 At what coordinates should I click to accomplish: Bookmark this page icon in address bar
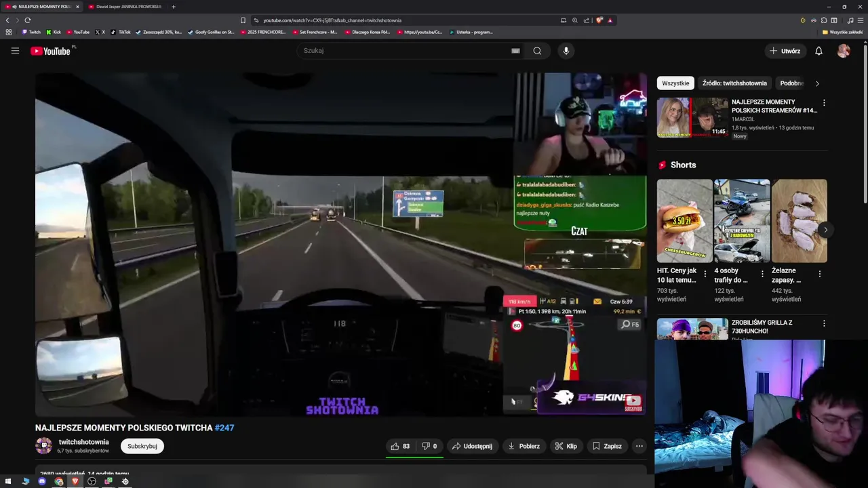(243, 20)
